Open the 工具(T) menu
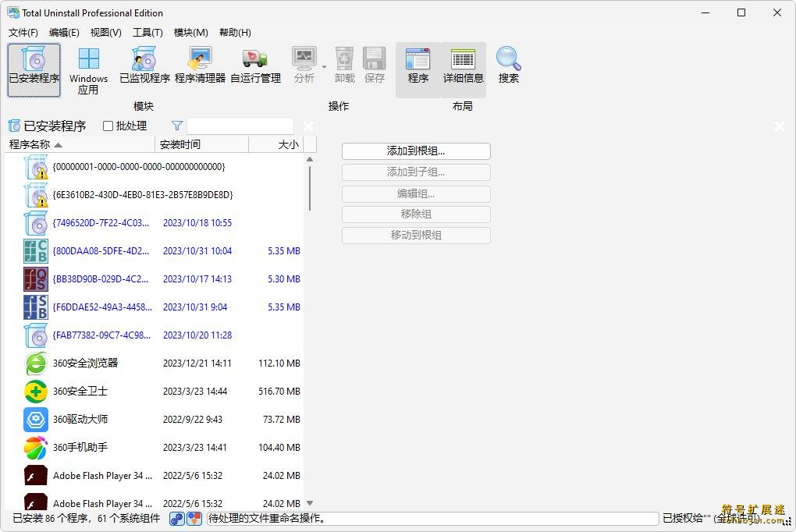 tap(147, 33)
